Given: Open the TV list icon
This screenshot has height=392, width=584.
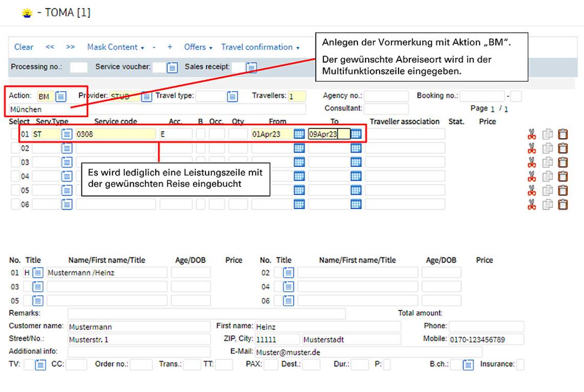Looking at the screenshot, I should click(x=40, y=365).
